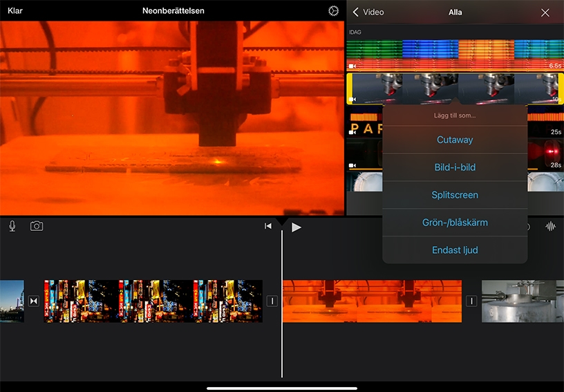Select the orange laser timeline clip

point(372,301)
